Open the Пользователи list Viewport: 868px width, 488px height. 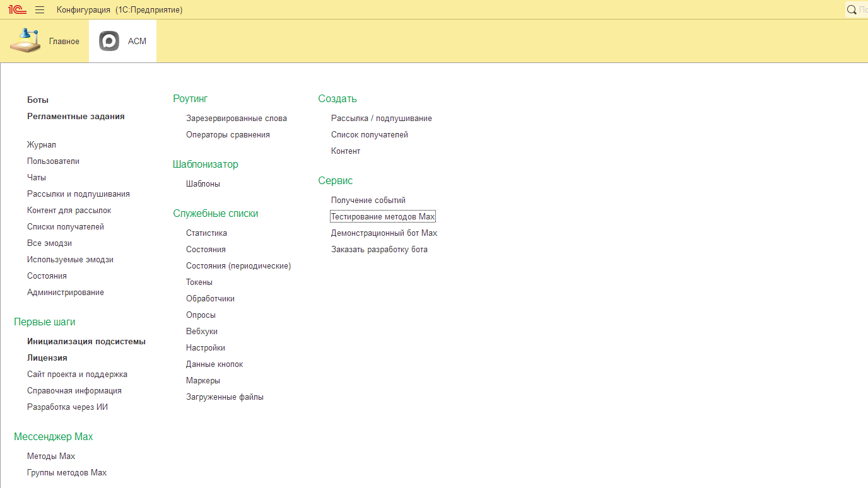[x=53, y=161]
